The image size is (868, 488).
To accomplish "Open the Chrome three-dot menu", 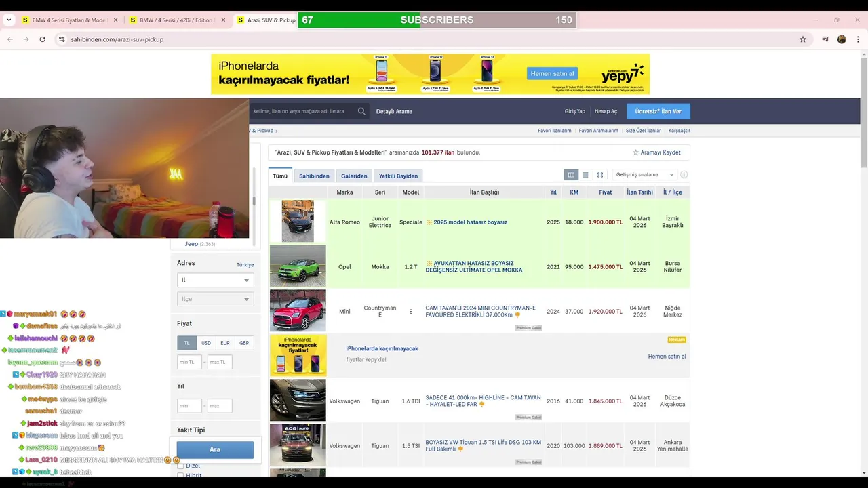I will point(858,39).
